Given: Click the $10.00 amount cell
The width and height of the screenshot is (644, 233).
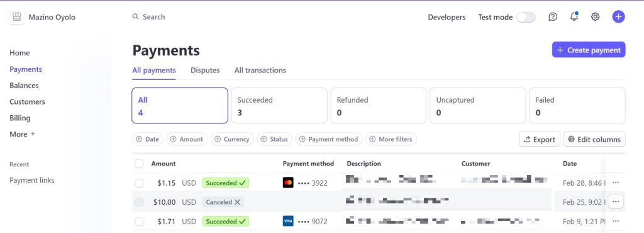Looking at the screenshot, I should click(164, 202).
